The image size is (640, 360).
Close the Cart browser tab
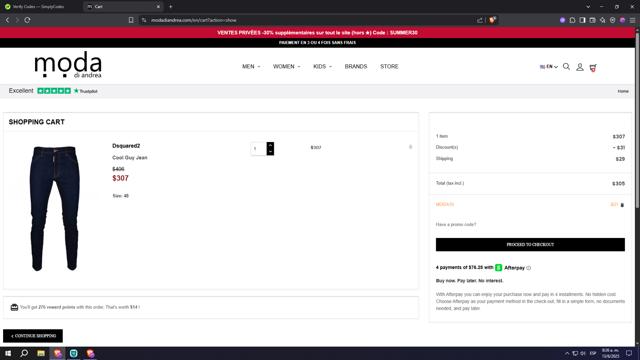(158, 7)
